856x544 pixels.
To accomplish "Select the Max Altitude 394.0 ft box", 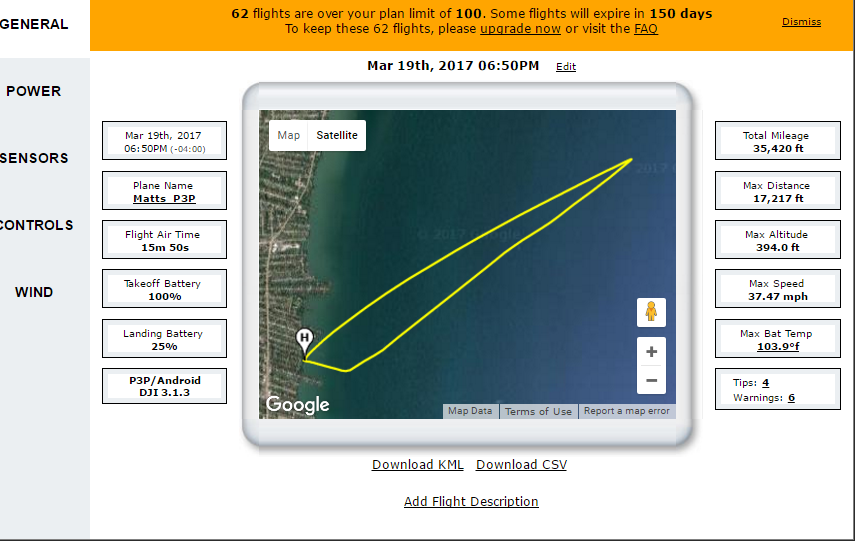I will (778, 240).
